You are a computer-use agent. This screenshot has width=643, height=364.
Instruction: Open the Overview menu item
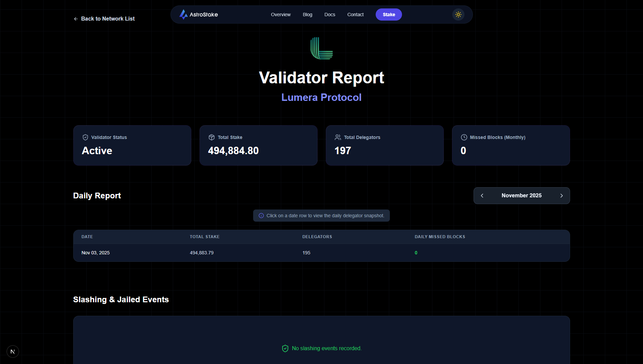[280, 15]
